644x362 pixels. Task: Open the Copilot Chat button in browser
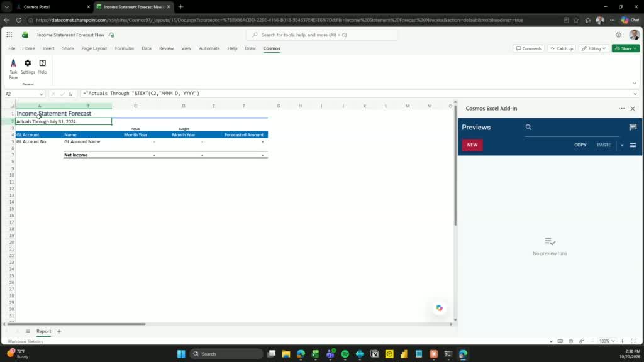630,19
